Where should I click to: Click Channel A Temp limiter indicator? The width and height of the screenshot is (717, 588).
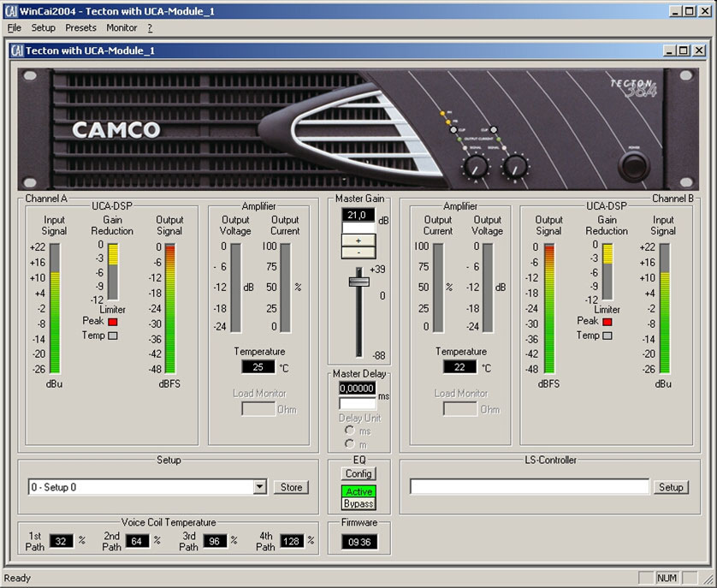click(x=112, y=336)
